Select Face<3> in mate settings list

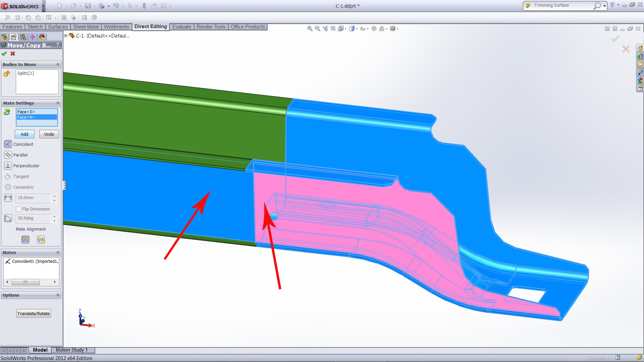[26, 112]
